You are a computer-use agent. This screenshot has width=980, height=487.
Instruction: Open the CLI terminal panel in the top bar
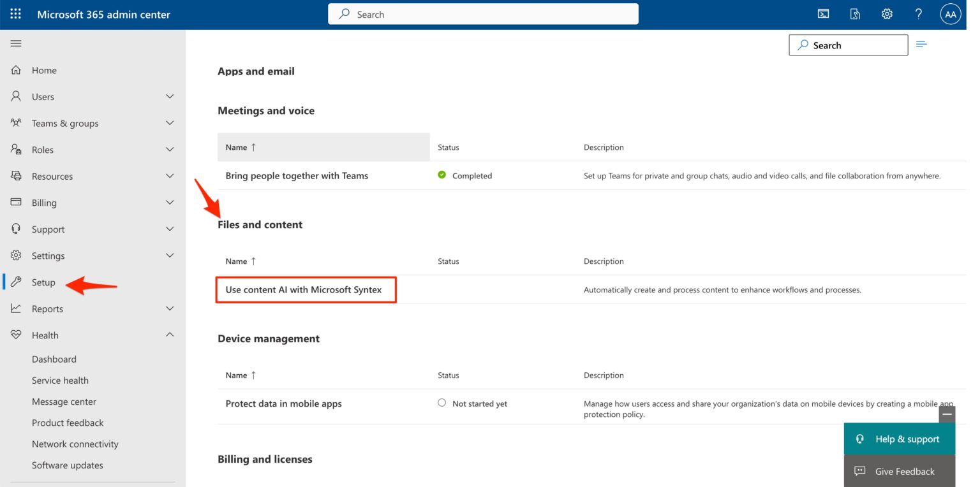click(823, 13)
